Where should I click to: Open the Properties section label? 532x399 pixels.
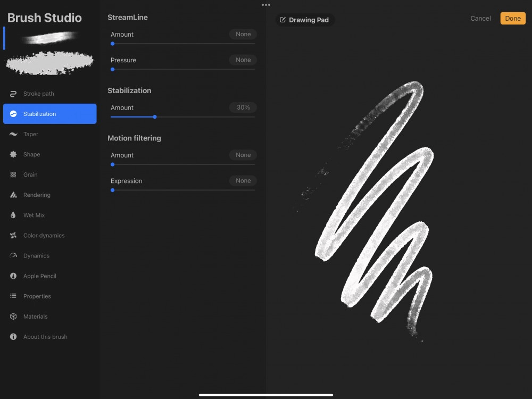click(37, 296)
